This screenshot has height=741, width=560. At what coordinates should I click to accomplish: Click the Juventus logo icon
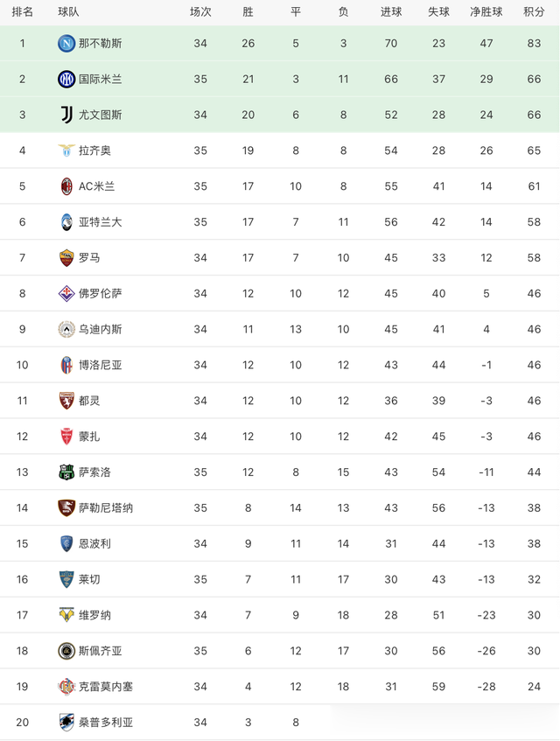click(x=66, y=115)
